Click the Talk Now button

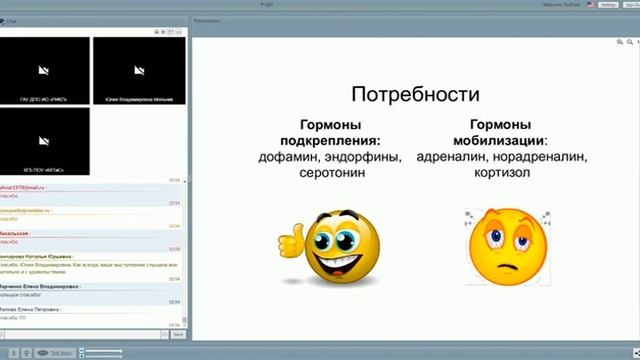click(55, 353)
